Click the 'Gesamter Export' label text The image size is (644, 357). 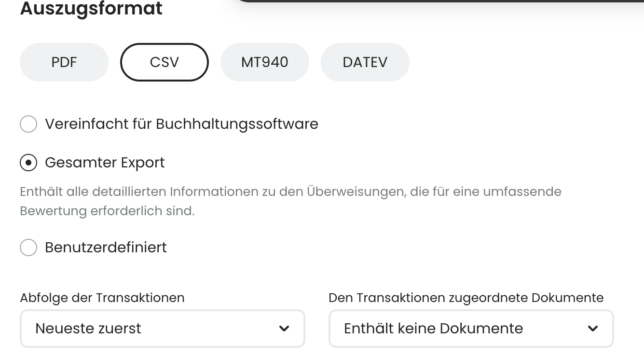coord(105,163)
